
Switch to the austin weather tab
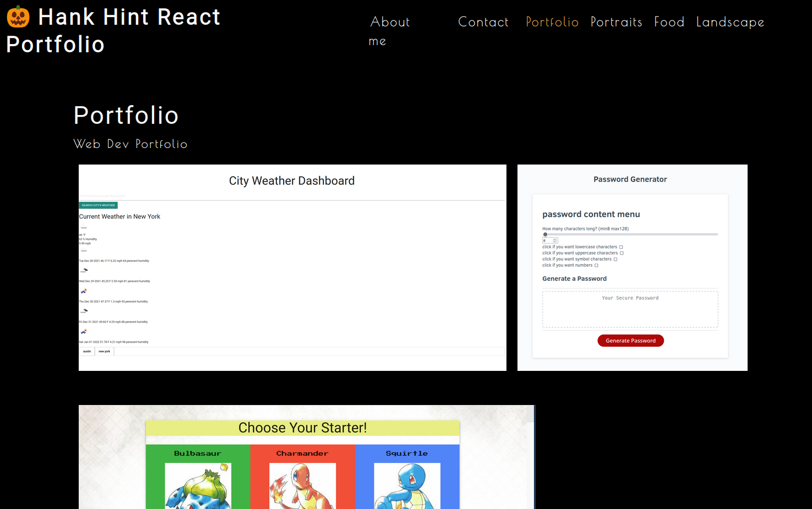(x=87, y=351)
